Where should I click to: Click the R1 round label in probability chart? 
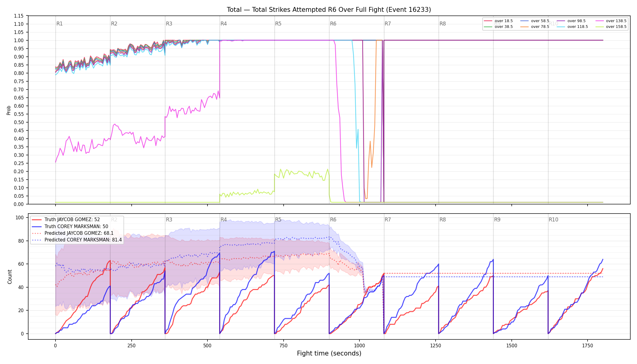pos(59,24)
